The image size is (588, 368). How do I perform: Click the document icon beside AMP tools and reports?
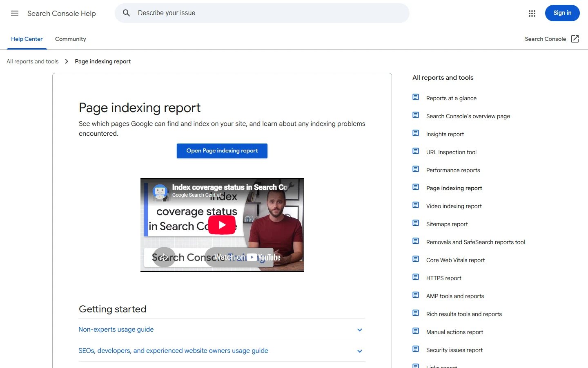[416, 295]
